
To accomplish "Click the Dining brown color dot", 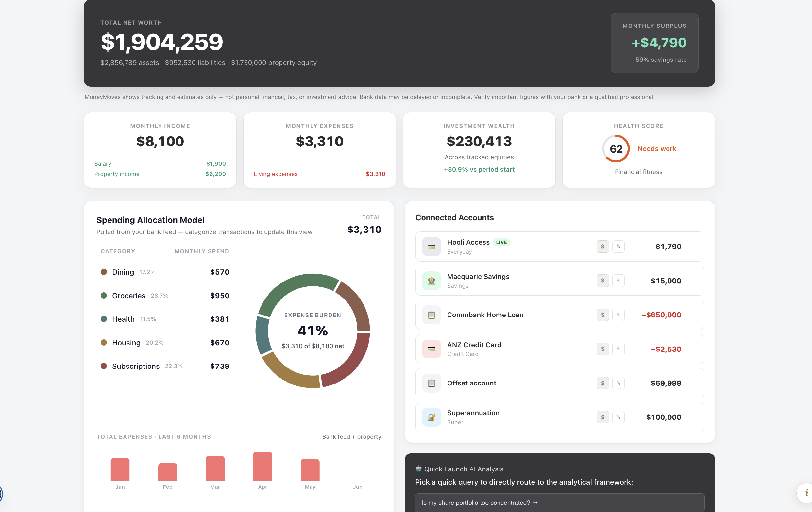I will point(104,272).
